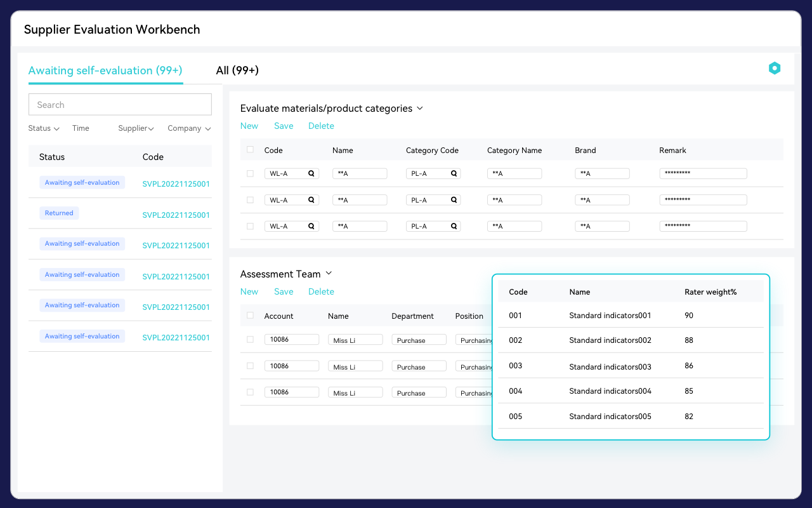Select all rows in Assessment Team header checkbox

point(250,316)
